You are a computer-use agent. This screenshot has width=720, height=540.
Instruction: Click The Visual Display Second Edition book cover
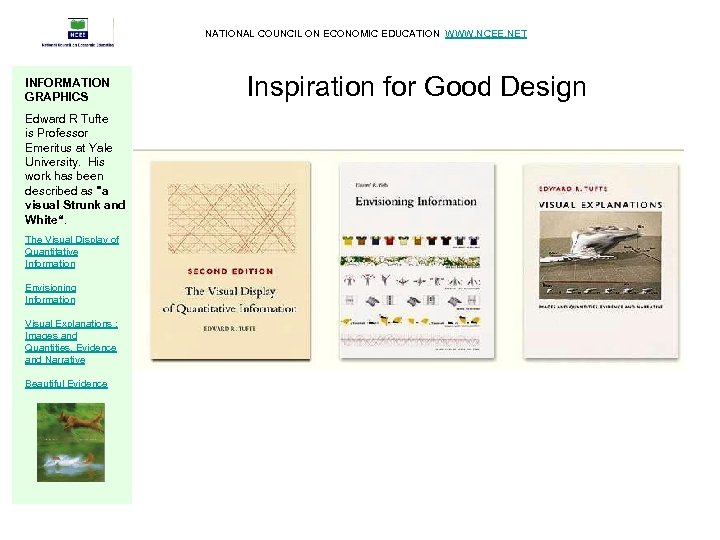231,260
